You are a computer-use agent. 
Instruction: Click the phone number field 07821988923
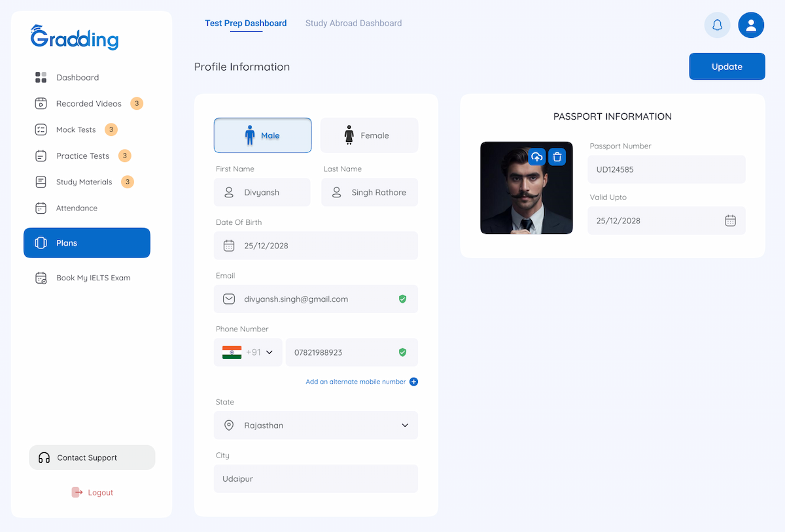coord(352,352)
